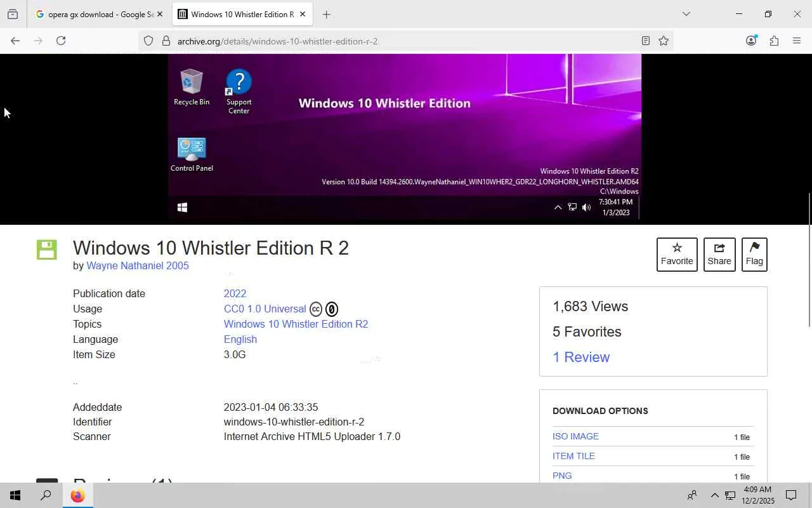Follow the 2022 publication date link
The image size is (812, 508).
click(x=235, y=293)
